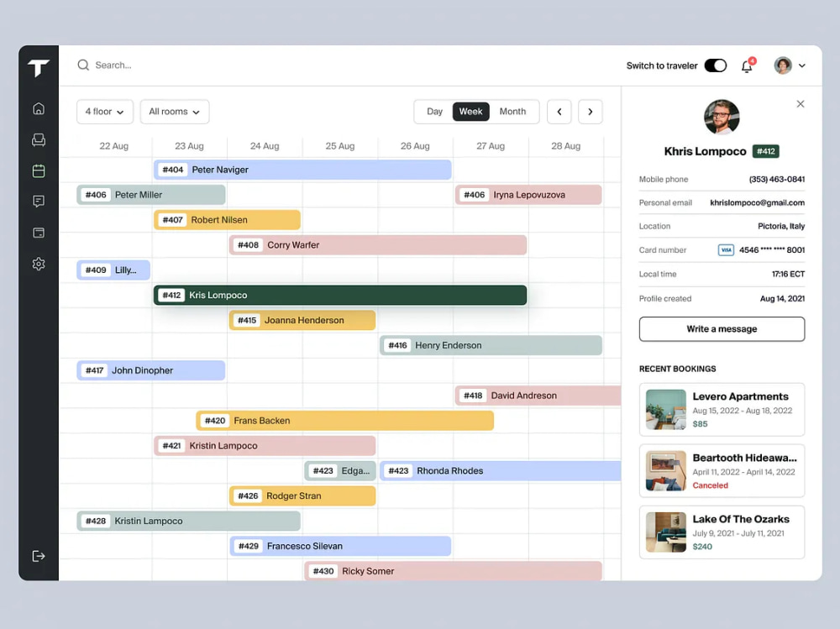The image size is (840, 629).
Task: Select the #407 Robert Nilsen booking
Action: pyautogui.click(x=227, y=220)
